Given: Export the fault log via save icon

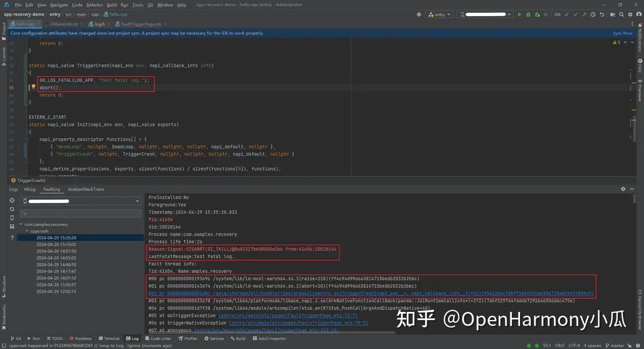Looking at the screenshot, I should (x=12, y=226).
